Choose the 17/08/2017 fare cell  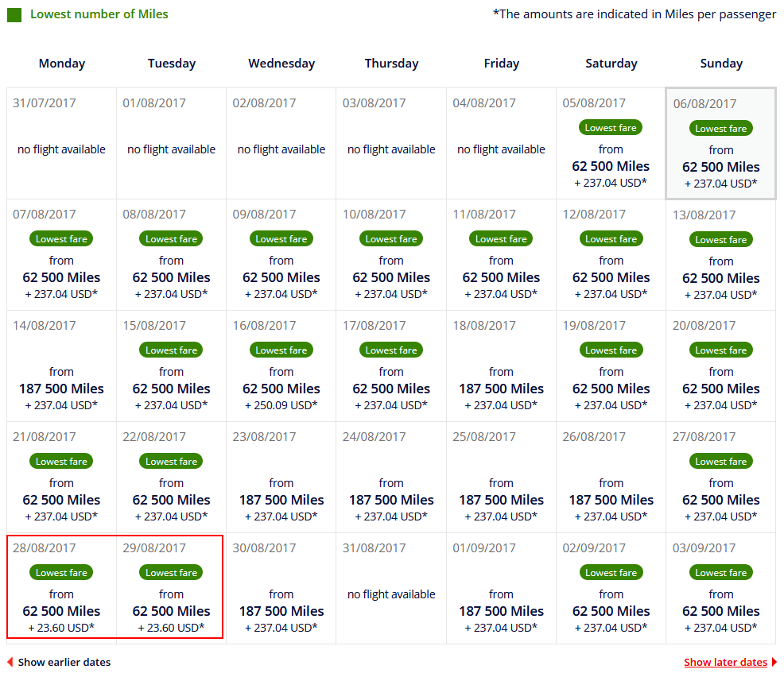pos(391,366)
